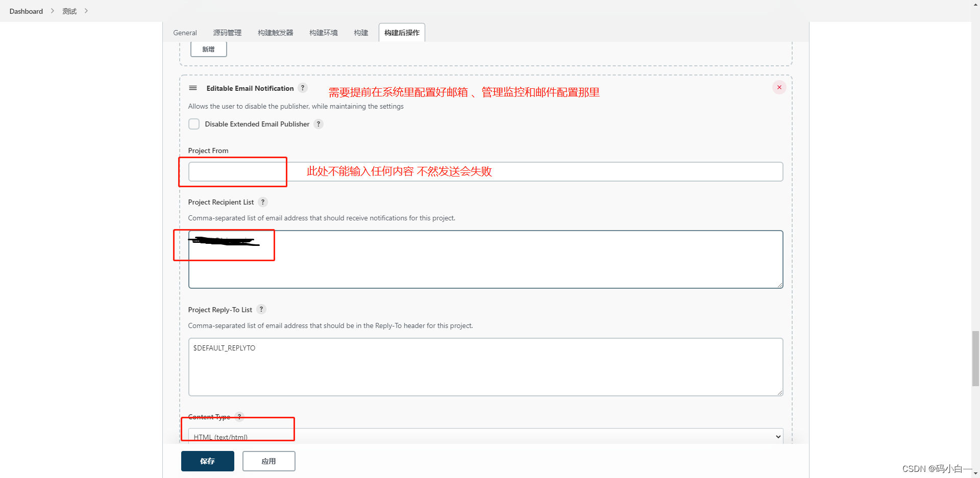Click the 新增 button

coord(208,49)
